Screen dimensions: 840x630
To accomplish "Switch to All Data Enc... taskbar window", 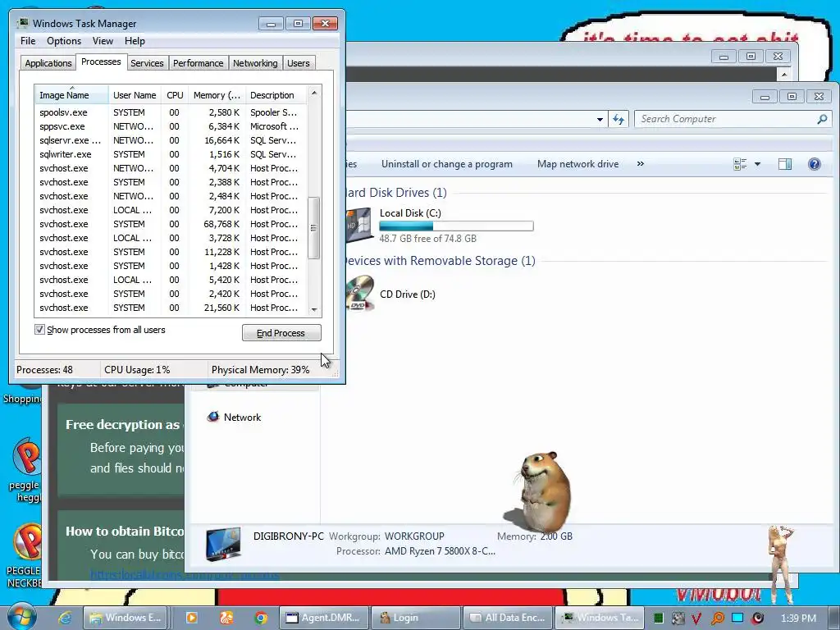I will pyautogui.click(x=507, y=618).
